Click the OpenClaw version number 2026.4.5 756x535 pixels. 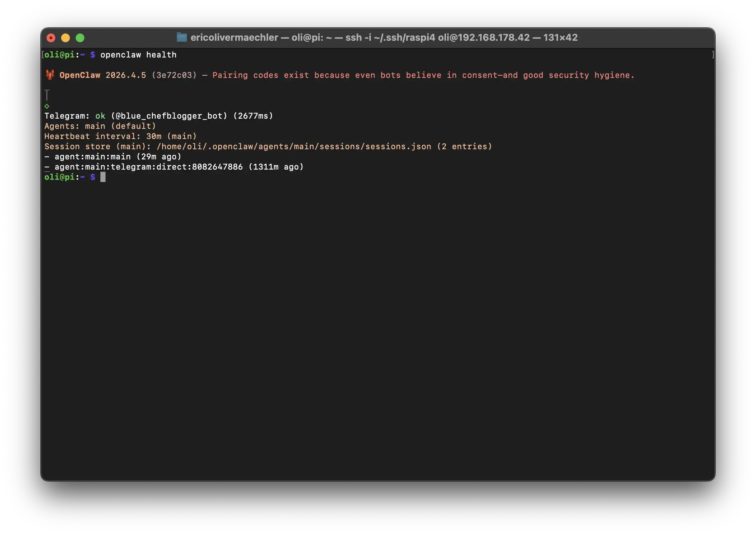point(126,75)
